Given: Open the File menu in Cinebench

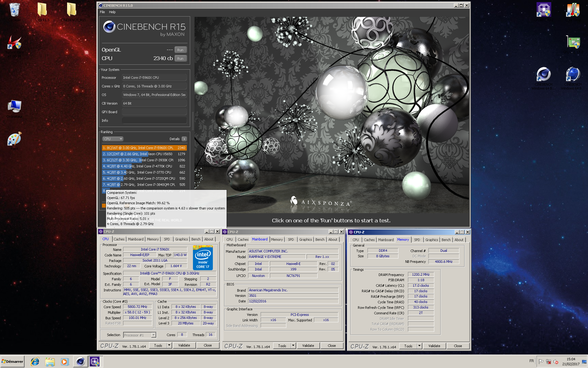Looking at the screenshot, I should [x=102, y=12].
